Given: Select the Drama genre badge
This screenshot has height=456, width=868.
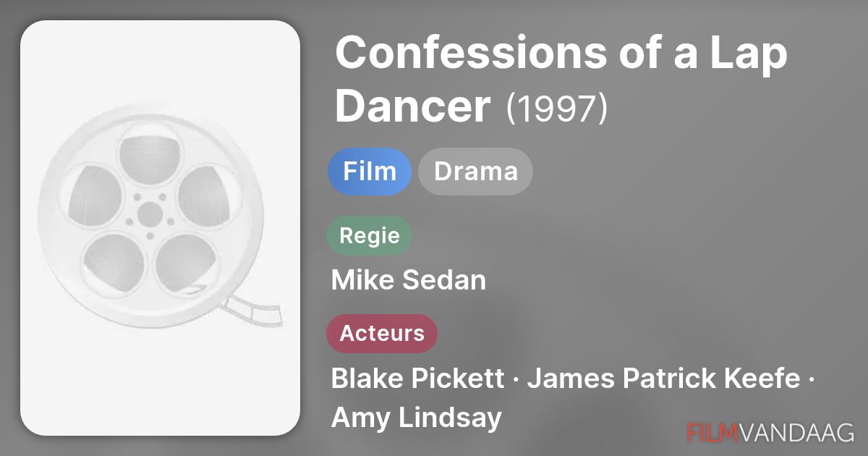Looking at the screenshot, I should pos(475,172).
